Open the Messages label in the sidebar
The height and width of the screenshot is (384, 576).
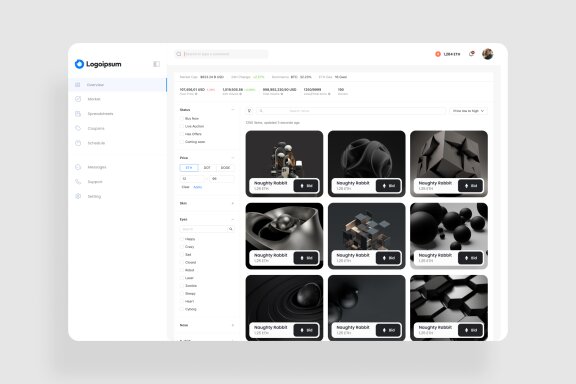click(97, 167)
